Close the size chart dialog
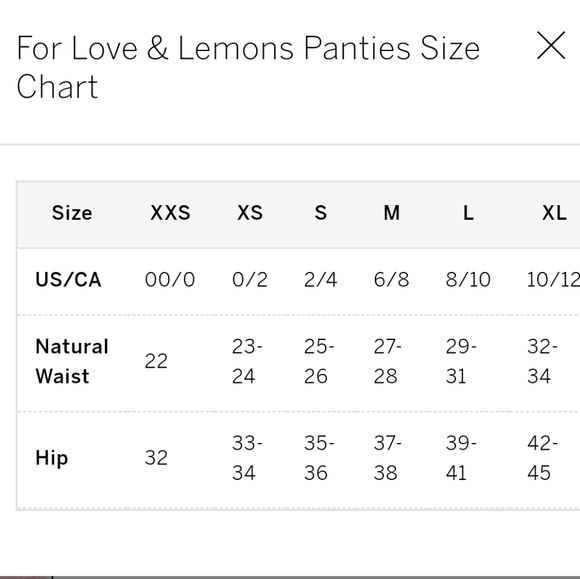Viewport: 580px width, 579px height. tap(551, 46)
